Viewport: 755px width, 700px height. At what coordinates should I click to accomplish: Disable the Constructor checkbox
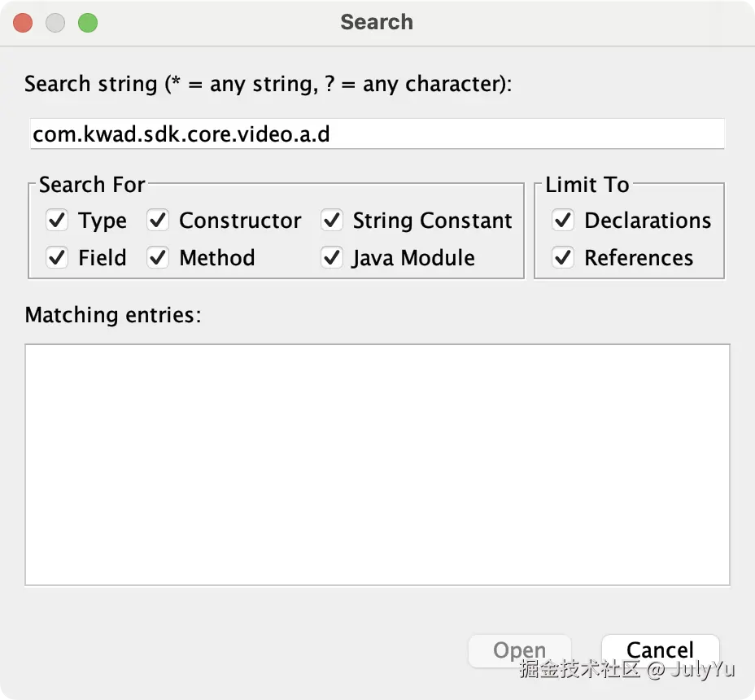point(158,221)
